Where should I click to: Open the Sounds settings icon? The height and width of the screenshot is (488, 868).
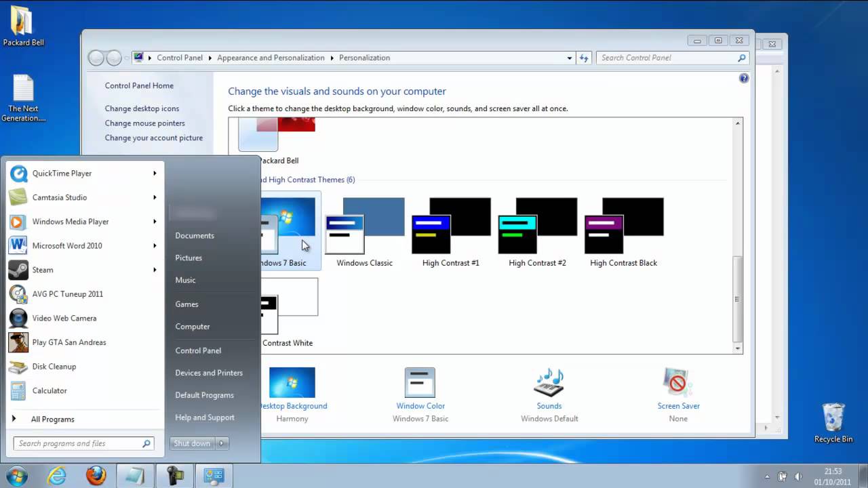pos(549,383)
